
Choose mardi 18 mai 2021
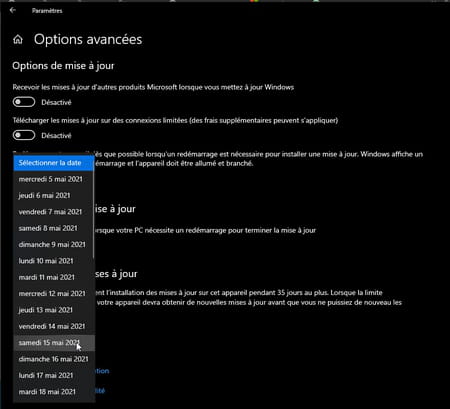point(53,392)
